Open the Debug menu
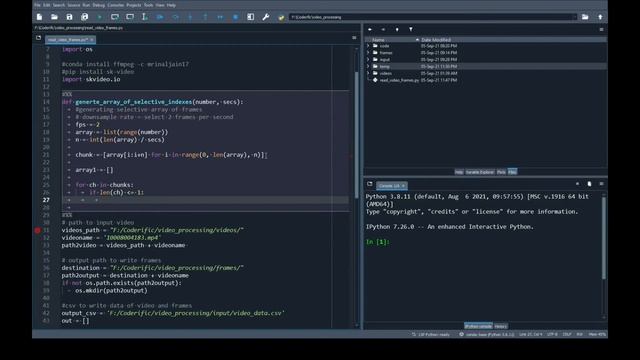Viewport: 640px width, 360px height. coord(98,5)
